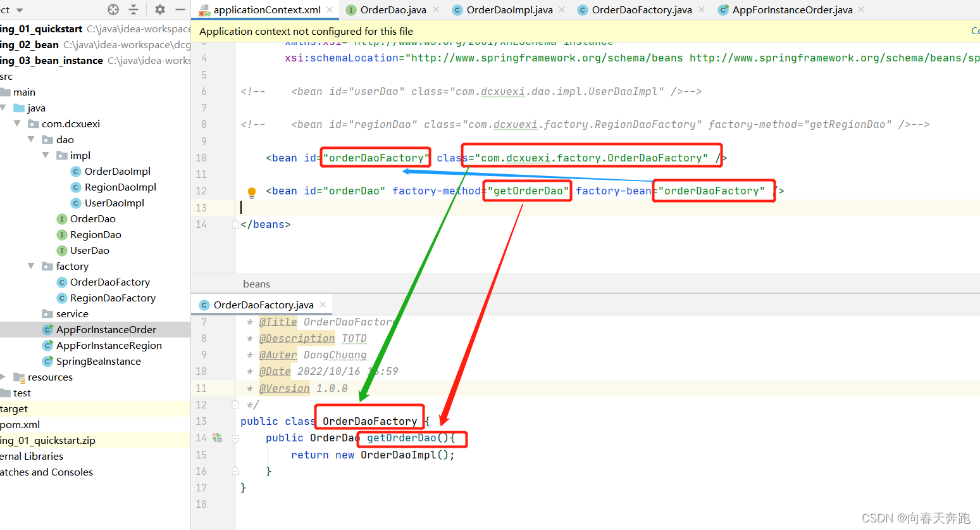Click the collapse all icon in project panel

(133, 9)
